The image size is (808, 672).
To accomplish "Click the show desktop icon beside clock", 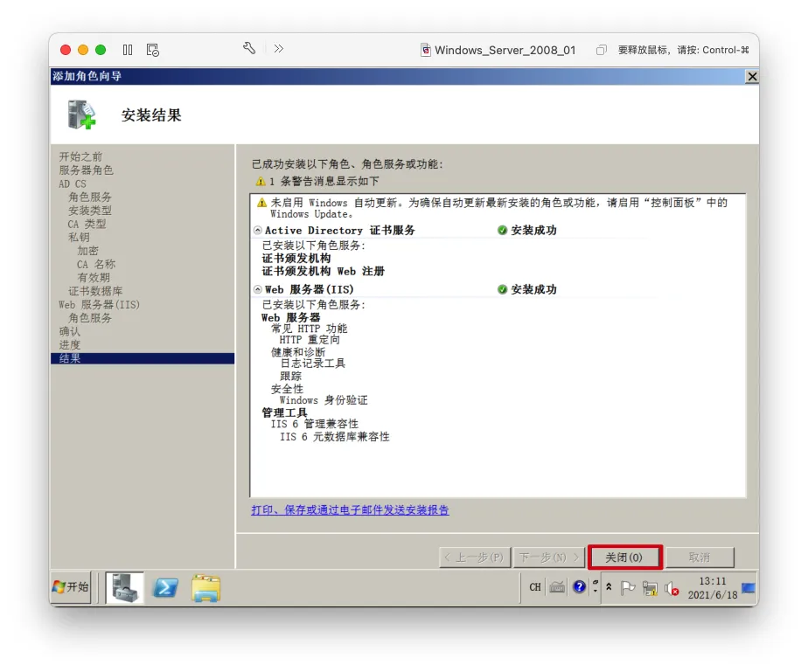I will click(x=749, y=587).
